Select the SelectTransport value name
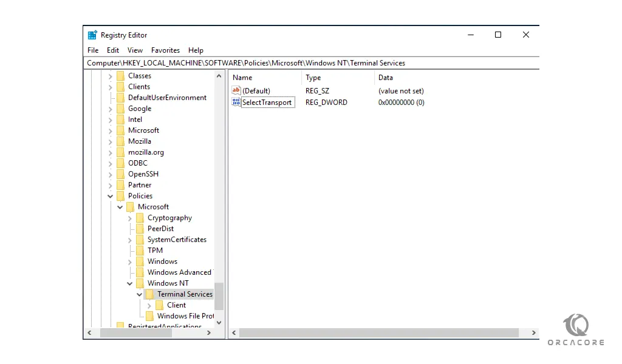Image resolution: width=622 pixels, height=364 pixels. (x=267, y=102)
